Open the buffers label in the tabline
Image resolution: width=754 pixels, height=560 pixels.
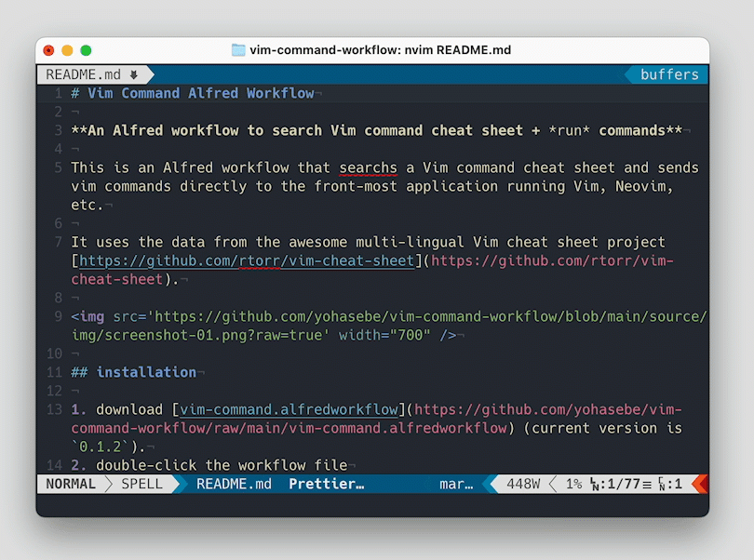[668, 74]
